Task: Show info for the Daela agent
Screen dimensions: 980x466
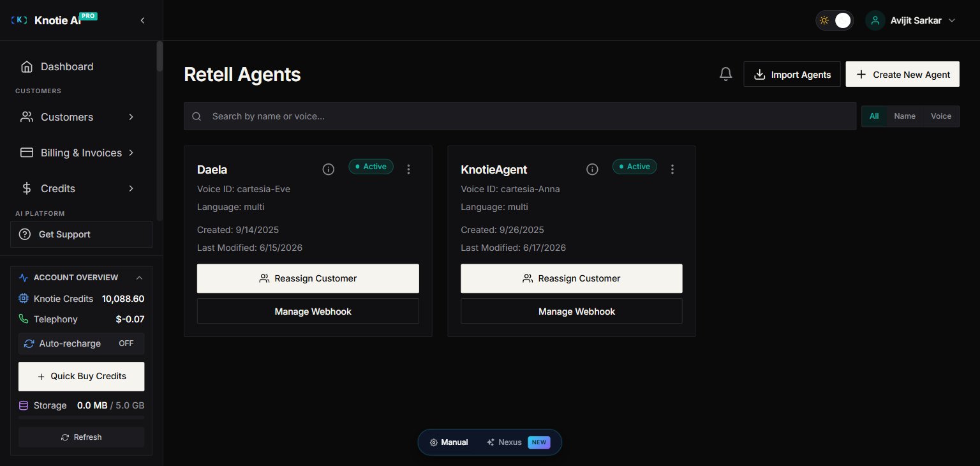Action: tap(329, 169)
